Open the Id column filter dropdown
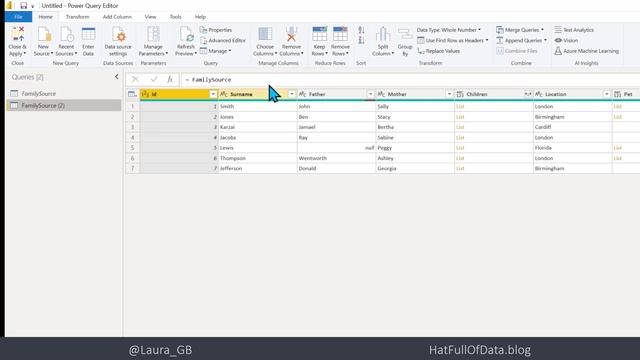Viewport: 640px width, 360px height. [213, 94]
